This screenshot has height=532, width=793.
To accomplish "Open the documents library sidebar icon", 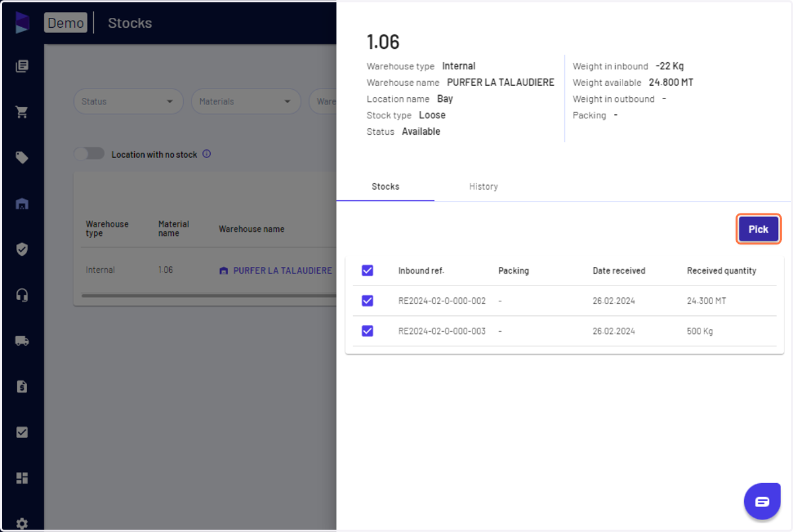I will 22,66.
